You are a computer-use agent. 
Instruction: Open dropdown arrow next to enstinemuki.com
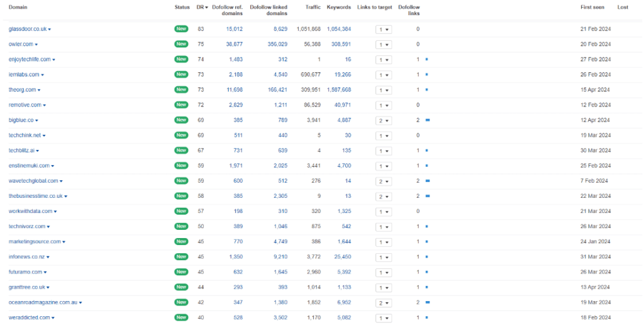(53, 166)
